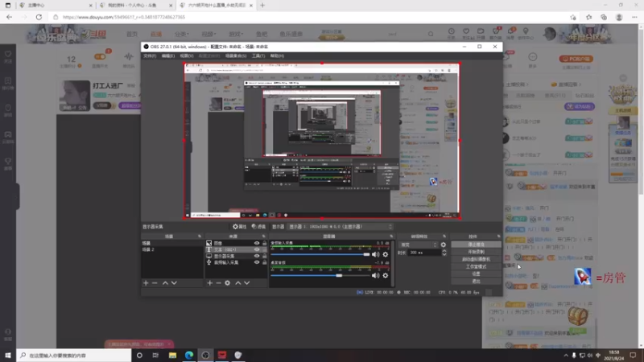644x362 pixels.
Task: Open Douyu 分类 navigation dropdown
Action: pyautogui.click(x=182, y=34)
